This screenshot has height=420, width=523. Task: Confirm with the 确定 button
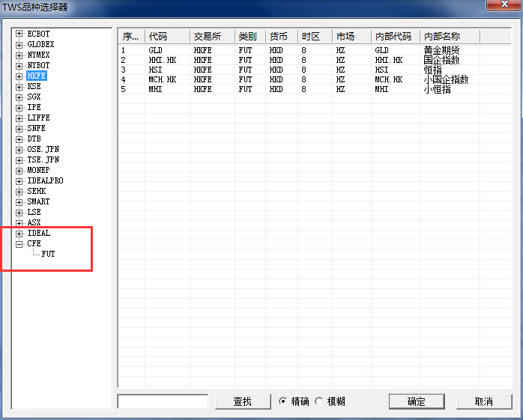[x=417, y=401]
